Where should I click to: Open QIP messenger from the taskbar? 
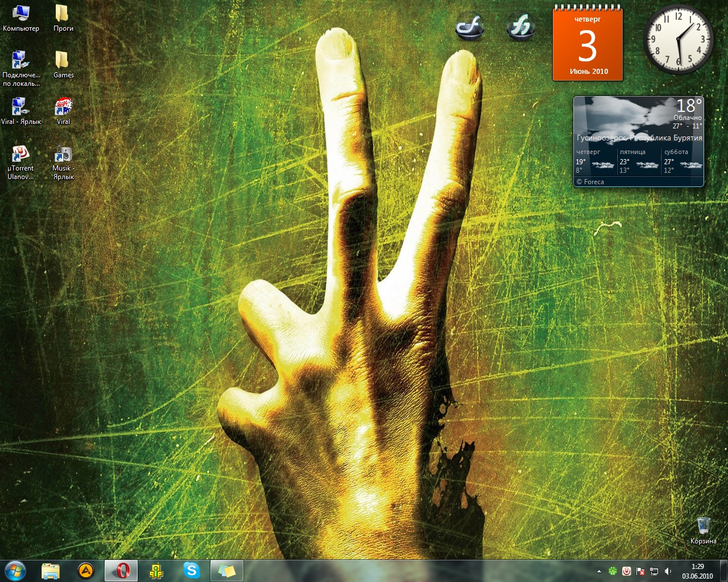(x=155, y=571)
